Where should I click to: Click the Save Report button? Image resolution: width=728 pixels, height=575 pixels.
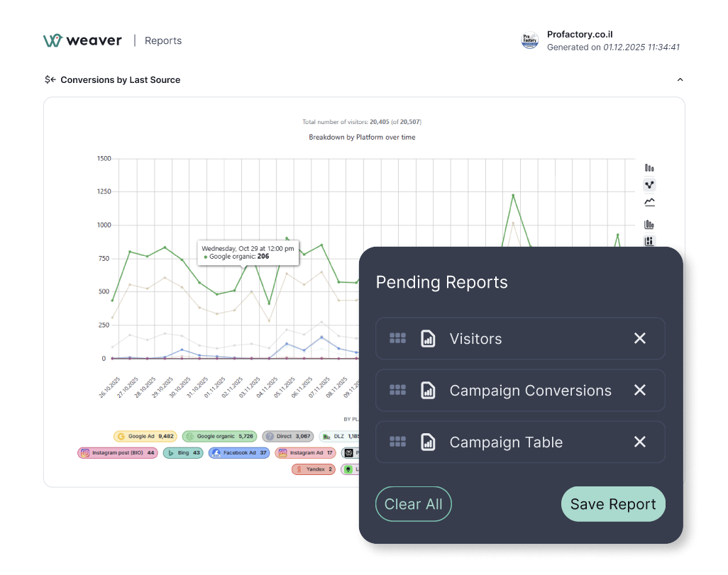613,503
